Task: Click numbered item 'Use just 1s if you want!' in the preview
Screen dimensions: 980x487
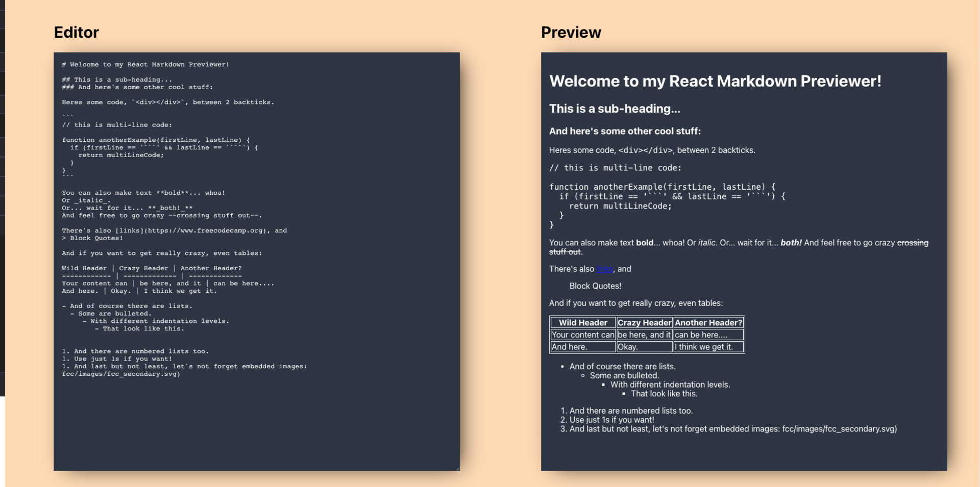Action: pyautogui.click(x=611, y=420)
